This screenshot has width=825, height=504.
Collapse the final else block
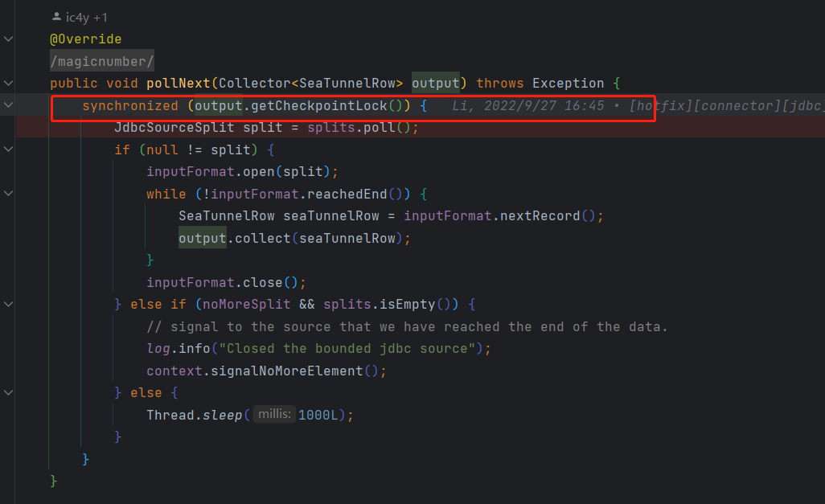tap(7, 392)
